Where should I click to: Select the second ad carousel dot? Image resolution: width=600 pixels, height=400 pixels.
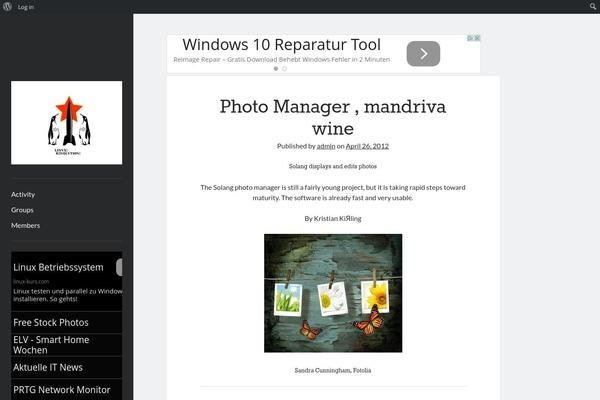coord(284,69)
